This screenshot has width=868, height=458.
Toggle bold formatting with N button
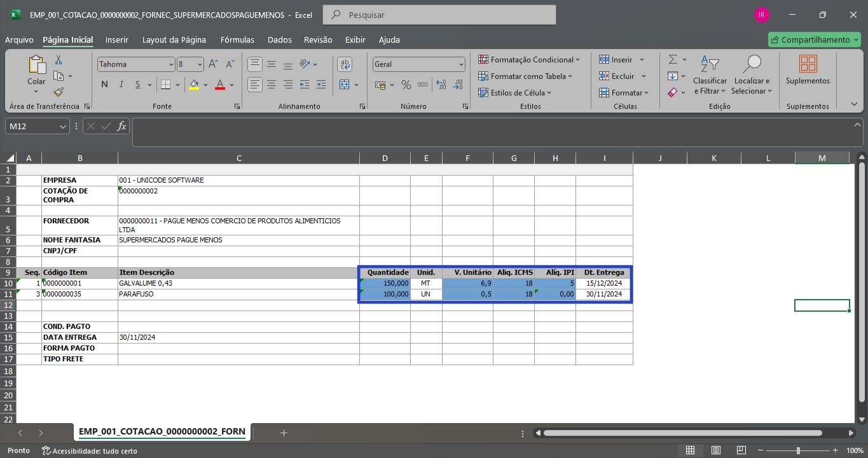104,85
